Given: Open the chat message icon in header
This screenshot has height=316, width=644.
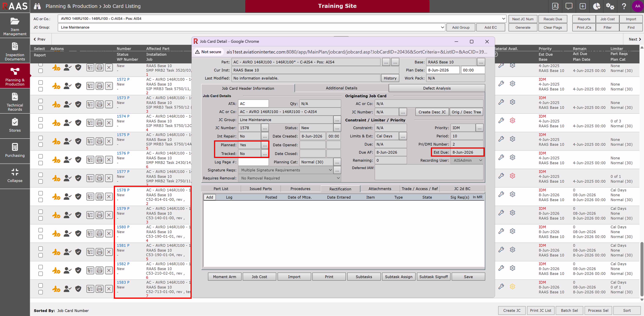Looking at the screenshot, I should point(569,6).
